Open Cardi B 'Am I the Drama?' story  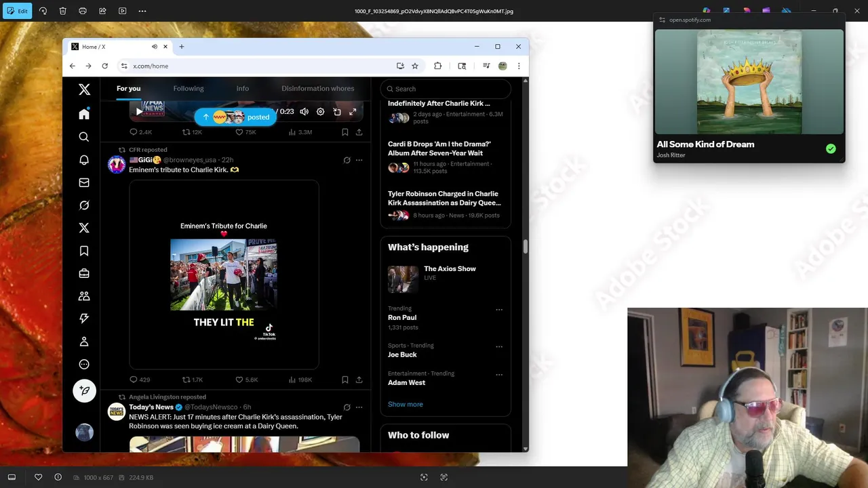click(446, 158)
